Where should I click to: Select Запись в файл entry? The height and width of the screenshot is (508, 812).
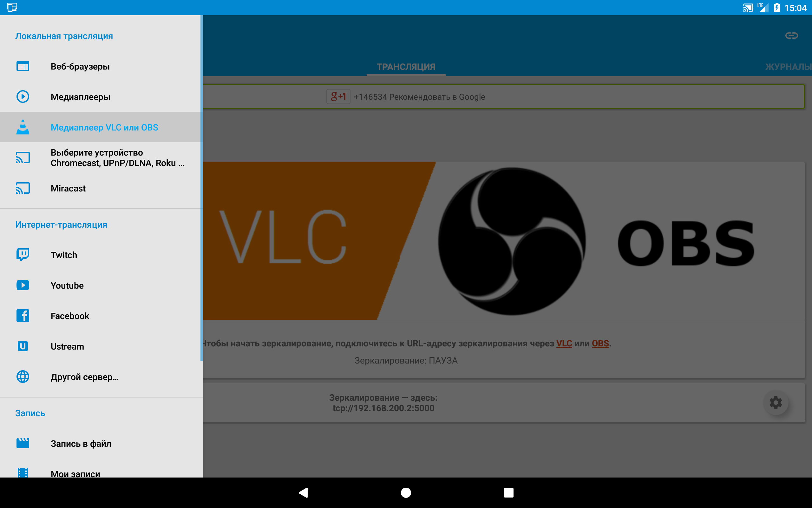101,444
